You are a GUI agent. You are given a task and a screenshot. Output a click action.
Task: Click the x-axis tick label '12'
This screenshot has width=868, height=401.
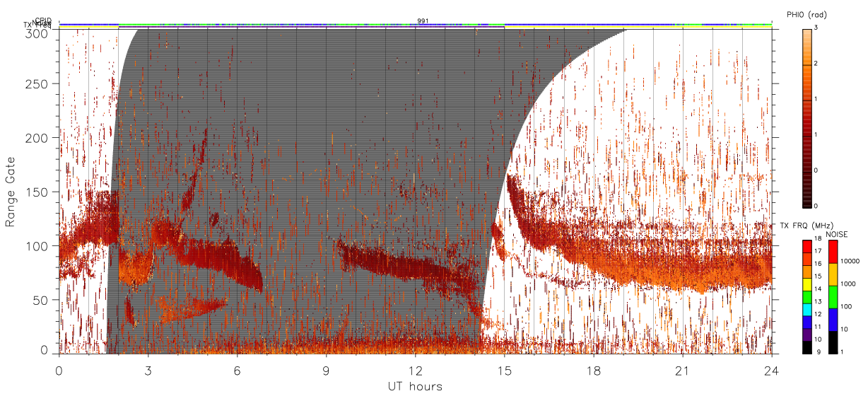415,370
